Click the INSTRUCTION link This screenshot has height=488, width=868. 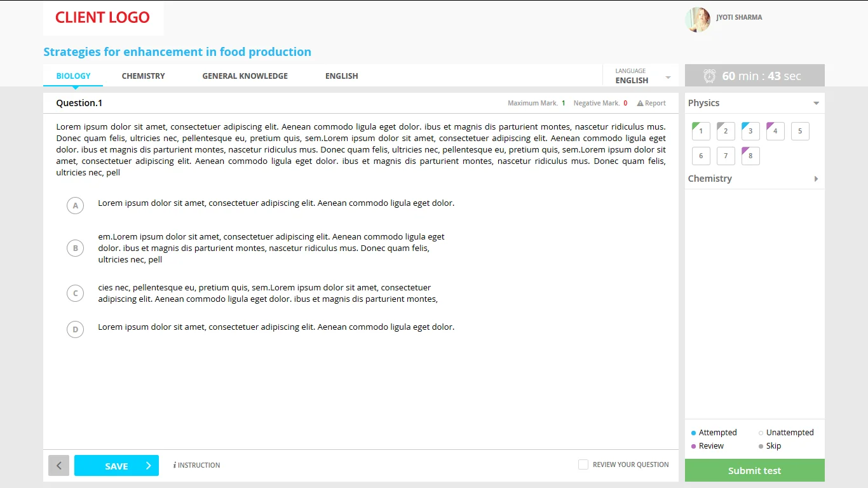198,464
